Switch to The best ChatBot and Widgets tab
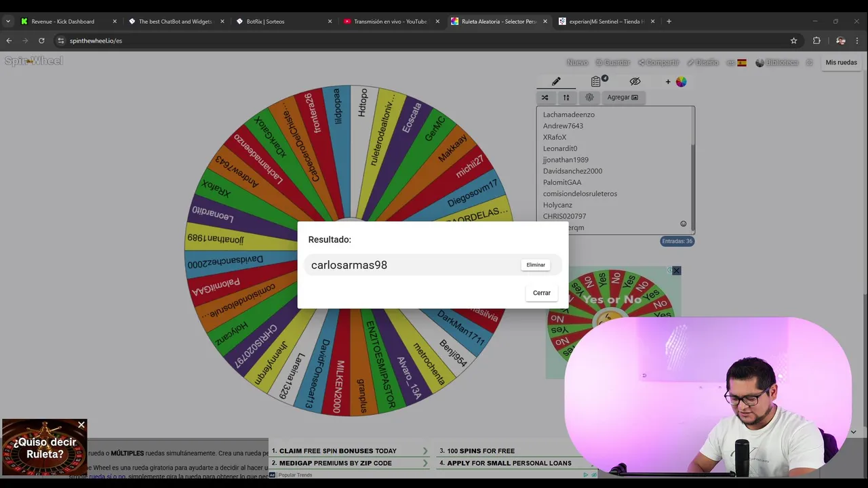 (175, 22)
